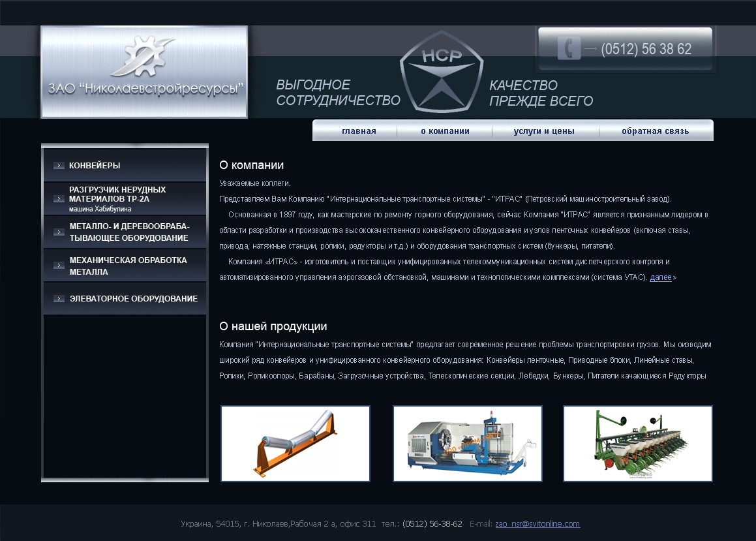Select Элеваторное оборудование in the sidebar
756x541 pixels.
(x=133, y=299)
